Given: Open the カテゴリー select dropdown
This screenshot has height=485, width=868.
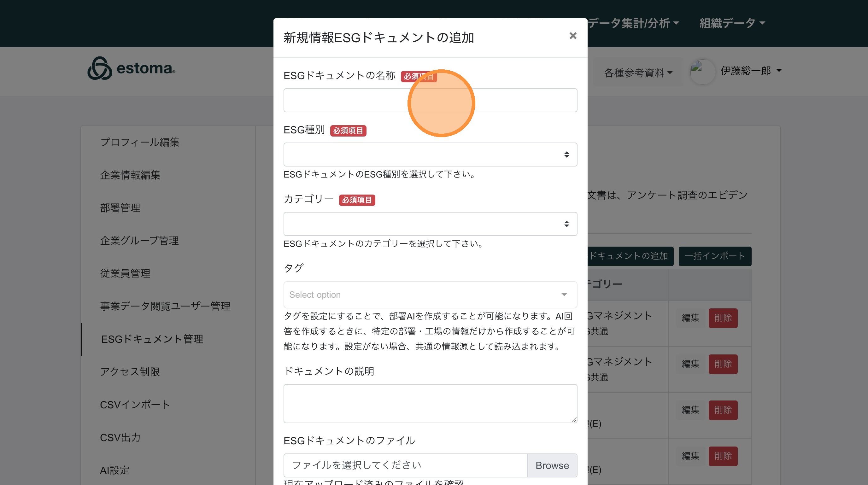Looking at the screenshot, I should click(430, 224).
